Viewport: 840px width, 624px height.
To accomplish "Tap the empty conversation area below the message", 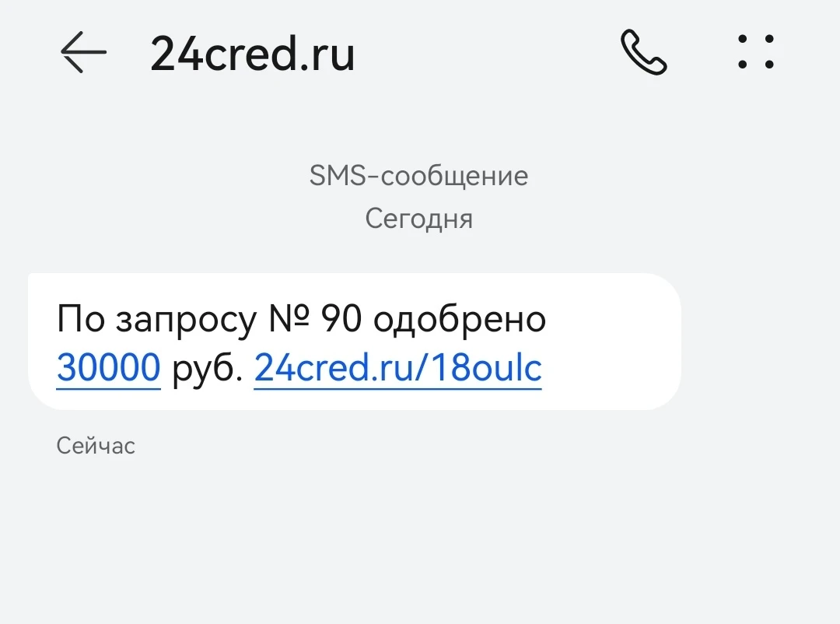I will point(420,537).
